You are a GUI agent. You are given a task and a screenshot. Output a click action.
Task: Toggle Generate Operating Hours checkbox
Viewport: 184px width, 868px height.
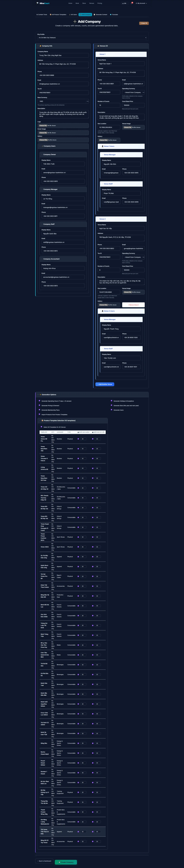tap(39, 401)
